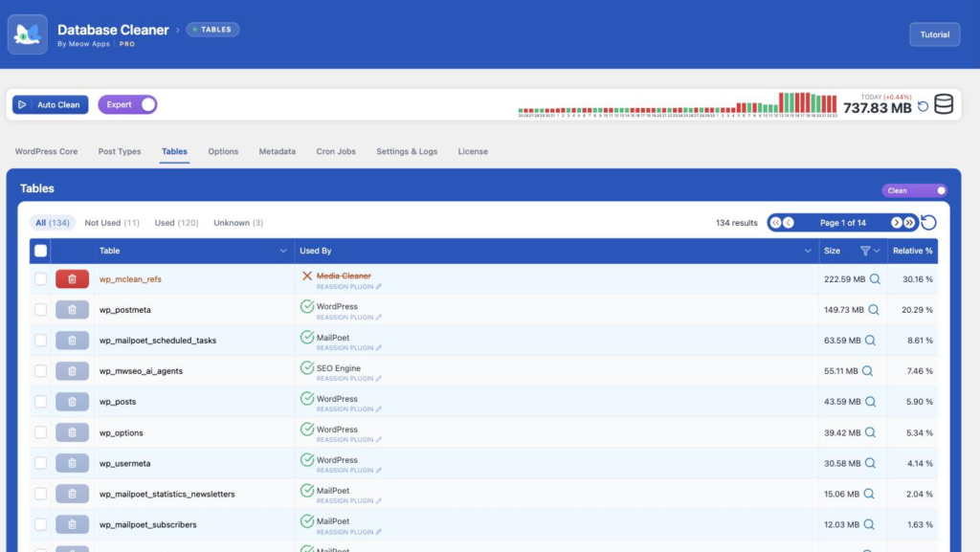
Task: Toggle the Clean switch
Action: pos(914,190)
